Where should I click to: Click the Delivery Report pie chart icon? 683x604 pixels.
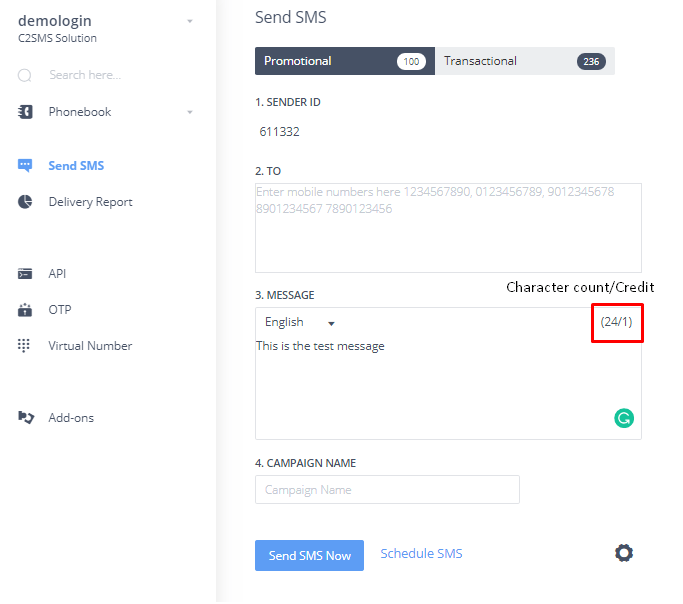(26, 202)
